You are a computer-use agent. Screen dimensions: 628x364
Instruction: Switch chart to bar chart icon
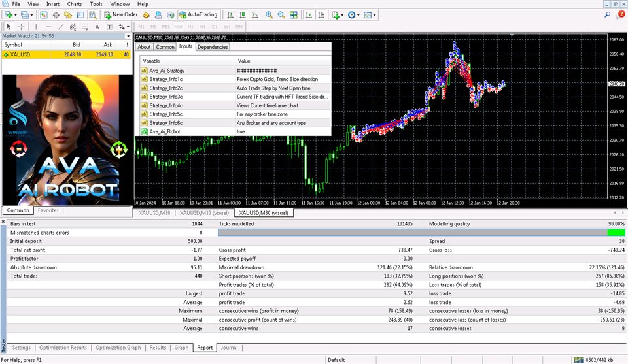230,15
